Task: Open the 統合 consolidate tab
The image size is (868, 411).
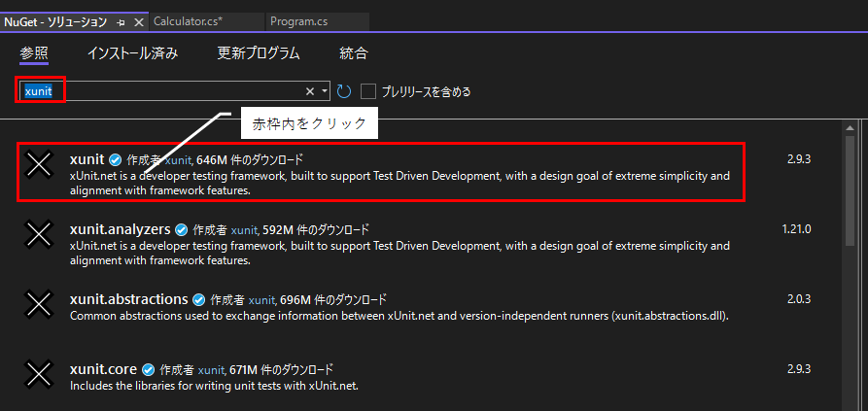Action: (x=353, y=53)
